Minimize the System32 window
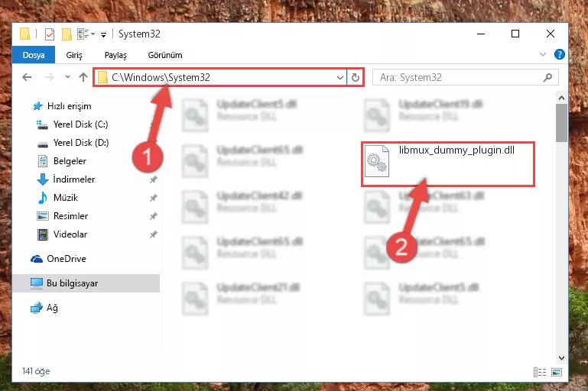Image resolution: width=588 pixels, height=391 pixels. point(481,34)
